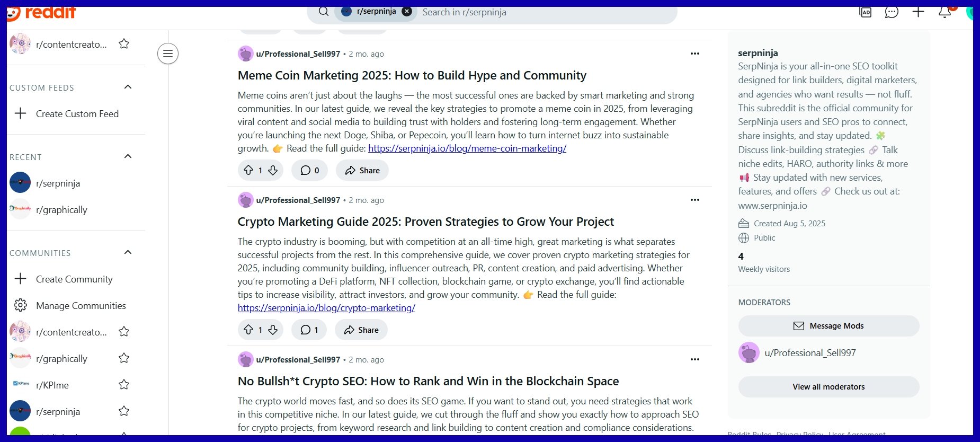Open the serpninja meme-coin-marketing blog link
980x442 pixels.
pos(467,148)
